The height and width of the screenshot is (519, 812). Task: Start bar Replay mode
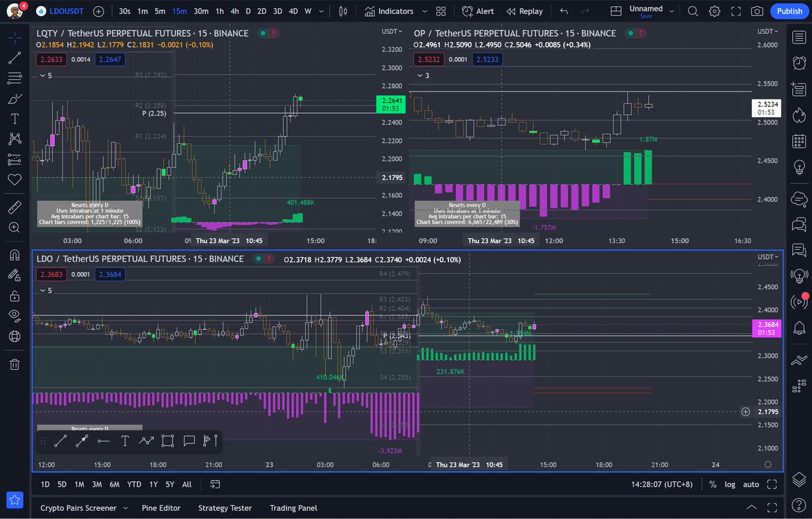click(524, 11)
